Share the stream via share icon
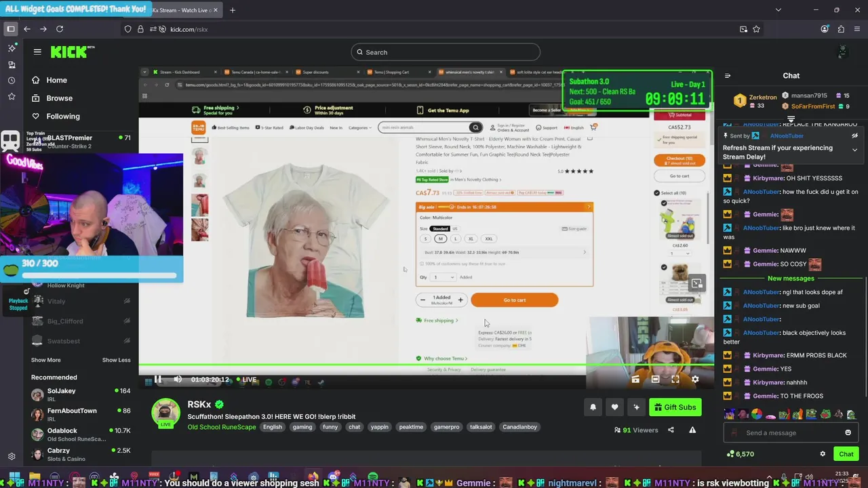Viewport: 868px width, 488px height. coord(671,430)
